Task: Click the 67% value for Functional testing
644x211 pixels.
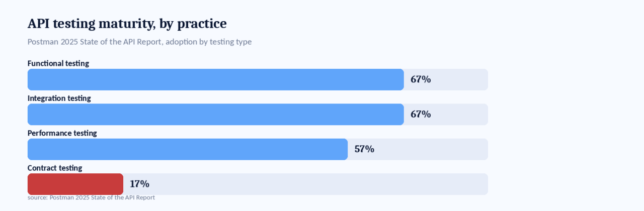Action: pyautogui.click(x=421, y=79)
